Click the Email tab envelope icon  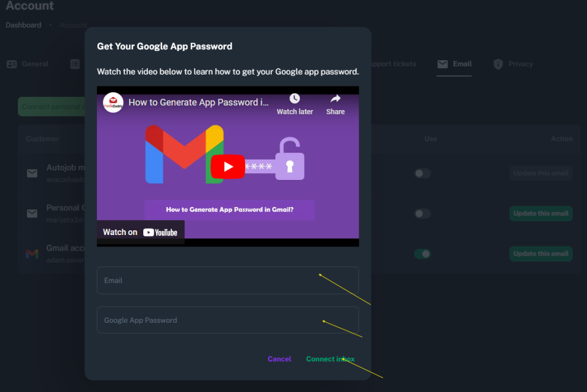(x=443, y=64)
